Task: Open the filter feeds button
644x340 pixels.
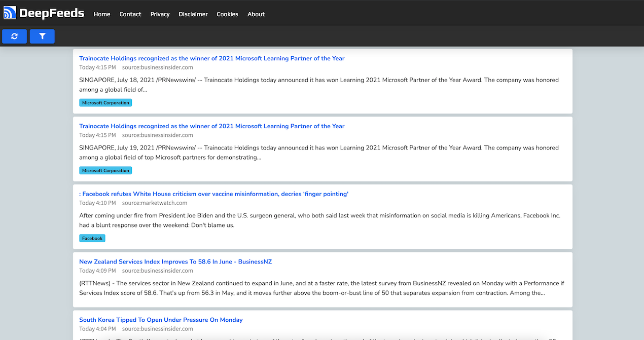Action: point(42,36)
